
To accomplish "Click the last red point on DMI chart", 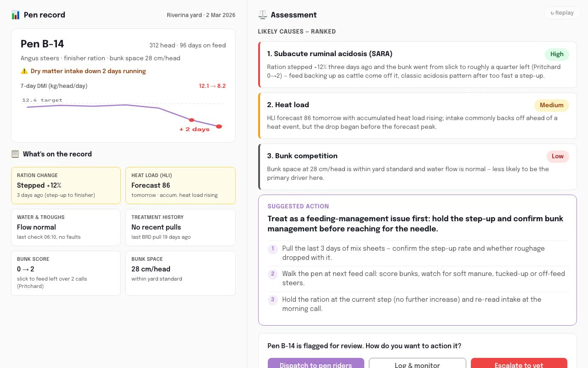I will pyautogui.click(x=219, y=126).
